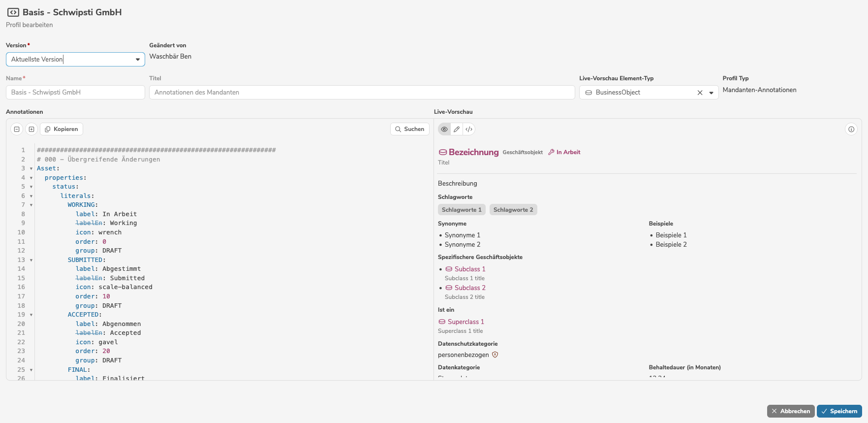Viewport: 868px width, 423px height.
Task: Place cursor on 'label: In Arbeit' line
Action: (x=106, y=214)
